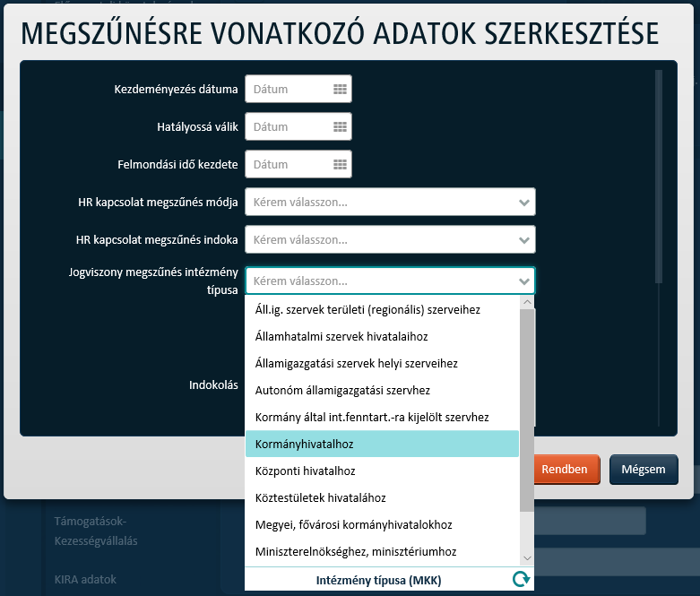Expand HR kapcsolat megszűnés indoka dropdown
The width and height of the screenshot is (700, 596).
pyautogui.click(x=524, y=240)
